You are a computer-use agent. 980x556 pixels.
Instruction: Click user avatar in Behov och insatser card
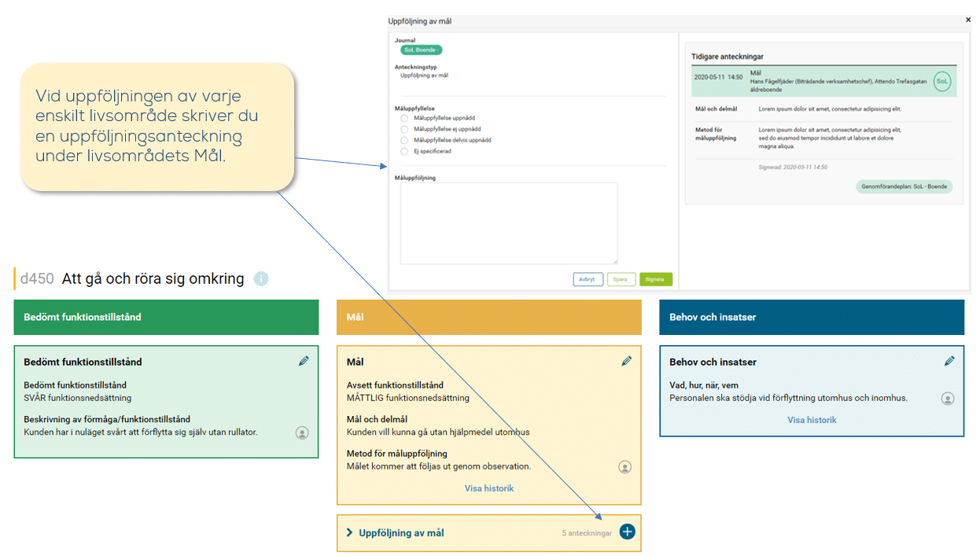948,399
